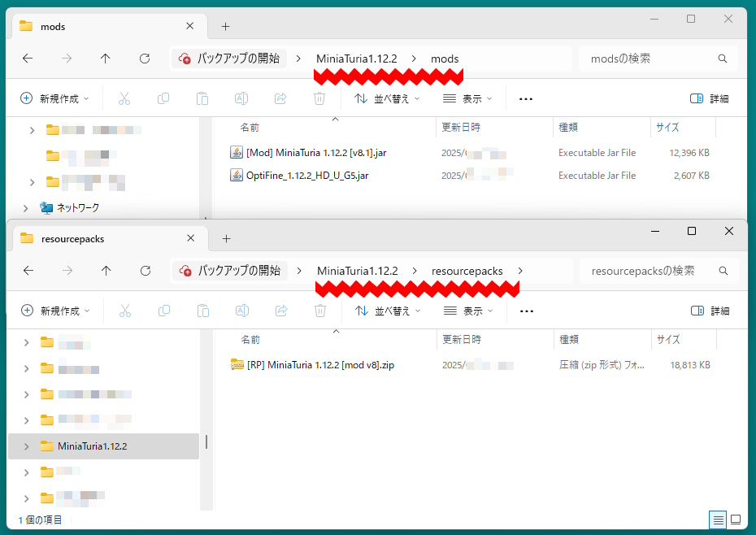Go back in the mods window
Image resolution: width=756 pixels, height=535 pixels.
(28, 59)
